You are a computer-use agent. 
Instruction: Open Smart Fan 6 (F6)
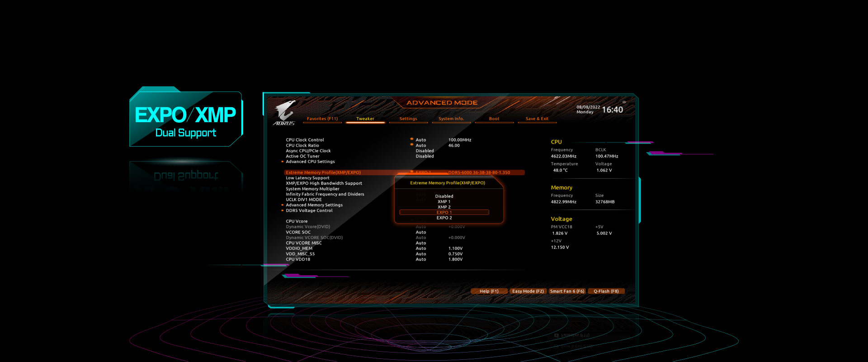tap(567, 291)
